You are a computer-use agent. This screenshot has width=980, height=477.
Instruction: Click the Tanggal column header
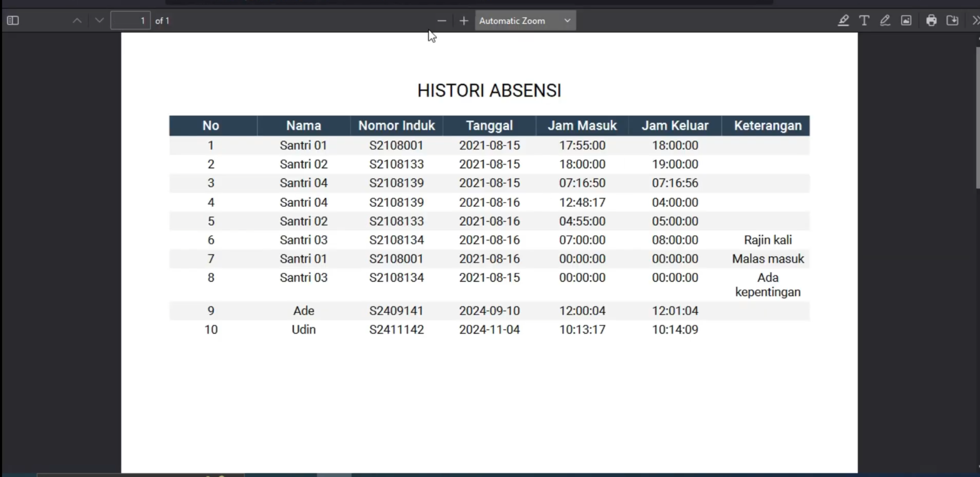click(x=489, y=125)
